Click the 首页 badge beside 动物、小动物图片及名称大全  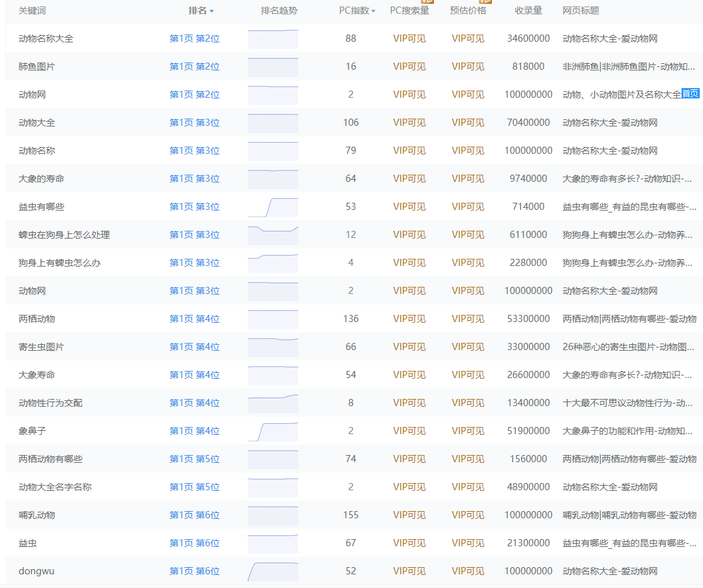point(690,93)
